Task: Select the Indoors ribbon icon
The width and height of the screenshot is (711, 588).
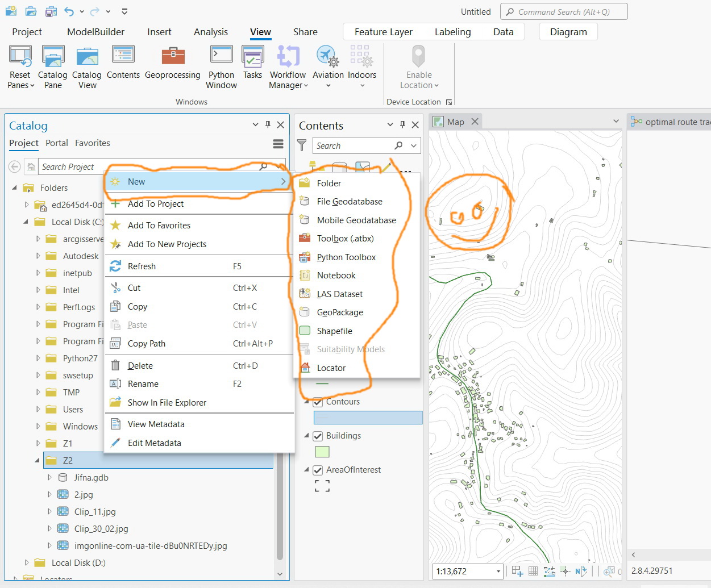Action: point(361,62)
